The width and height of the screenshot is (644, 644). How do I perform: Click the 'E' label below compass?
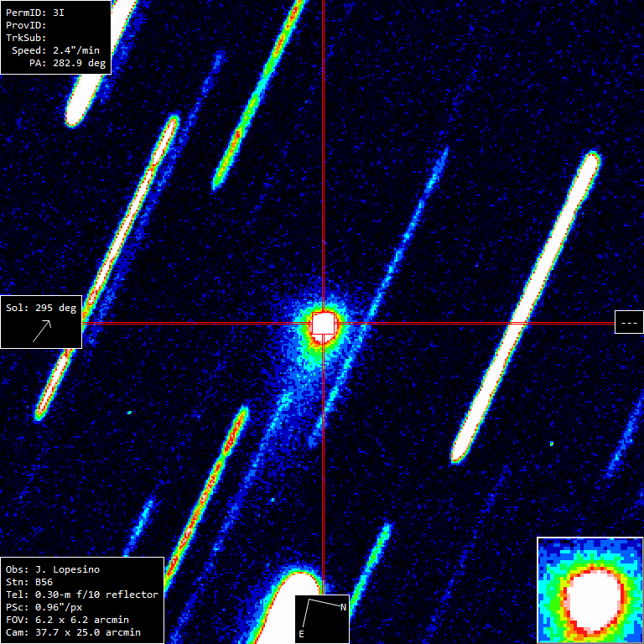(x=302, y=635)
